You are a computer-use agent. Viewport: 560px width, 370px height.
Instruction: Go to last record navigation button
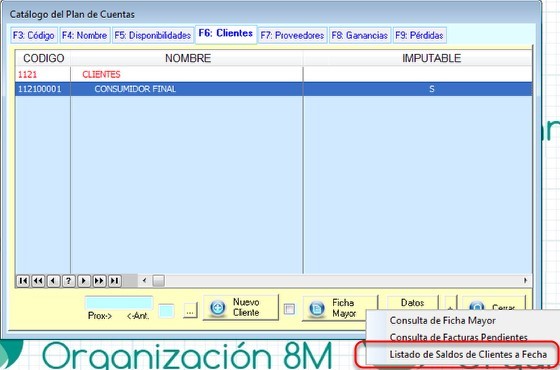pos(115,281)
